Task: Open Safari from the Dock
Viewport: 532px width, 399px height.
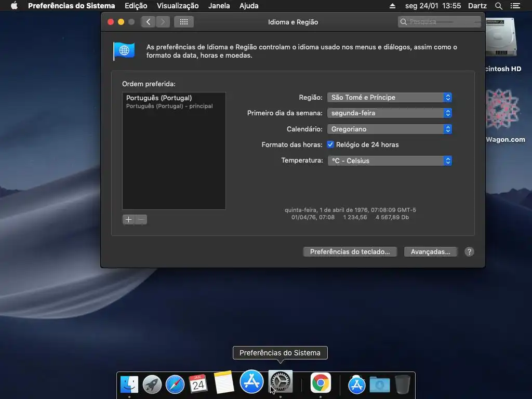Action: coord(175,384)
